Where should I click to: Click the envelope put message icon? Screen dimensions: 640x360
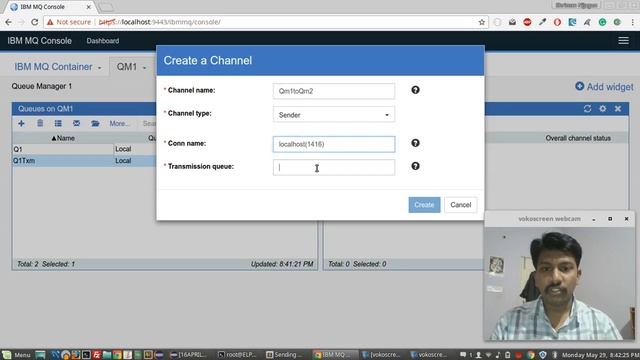(x=76, y=123)
